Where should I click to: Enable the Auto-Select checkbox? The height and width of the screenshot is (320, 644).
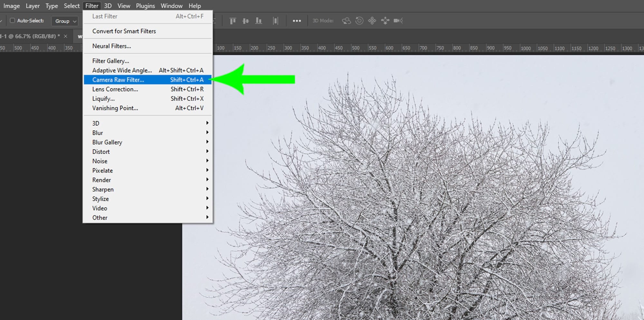point(12,20)
